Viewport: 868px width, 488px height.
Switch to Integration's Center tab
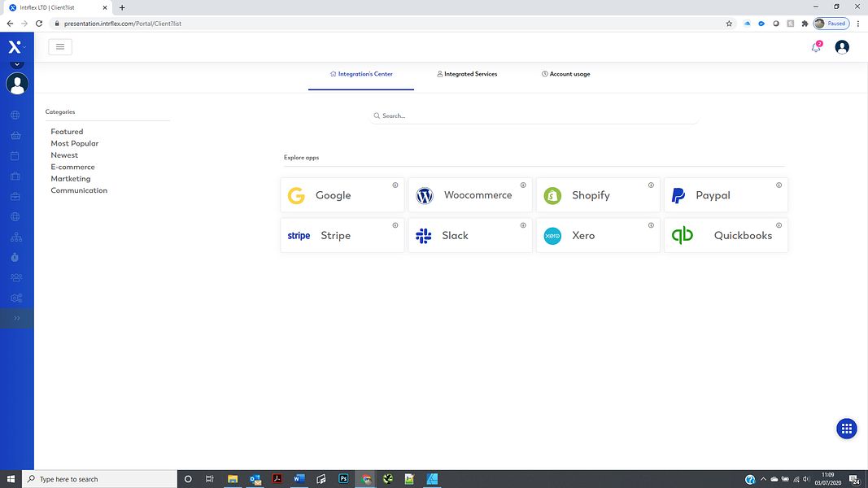click(x=361, y=74)
